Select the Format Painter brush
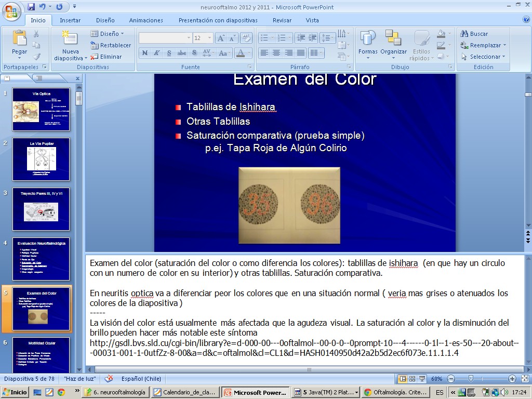532x399 pixels. click(x=36, y=57)
